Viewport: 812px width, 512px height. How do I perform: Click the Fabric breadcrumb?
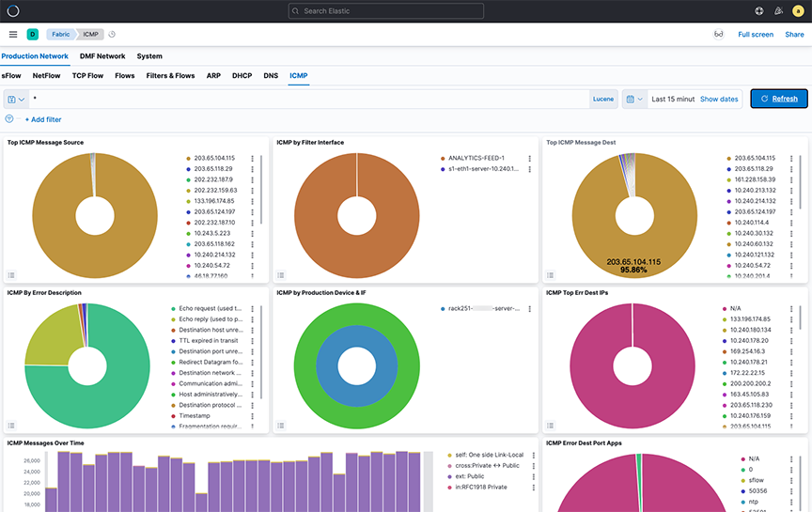pos(60,34)
